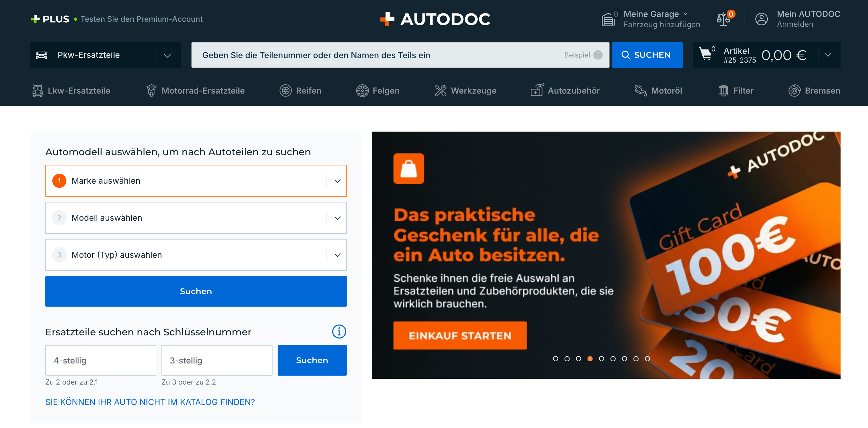
Task: Click the wrench icon for Werkzeuge
Action: [x=440, y=91]
